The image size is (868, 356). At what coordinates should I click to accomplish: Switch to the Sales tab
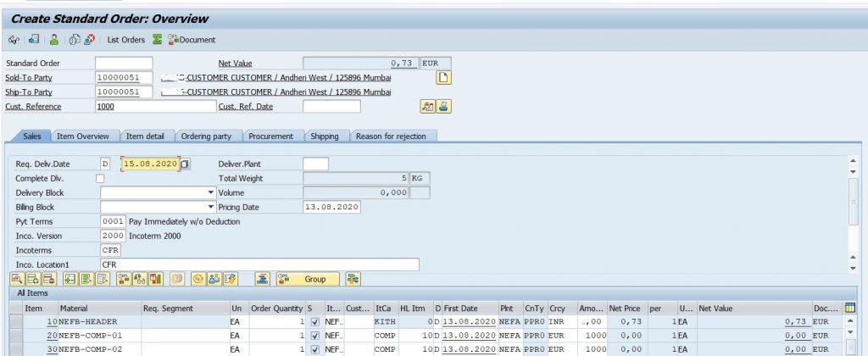(x=32, y=136)
